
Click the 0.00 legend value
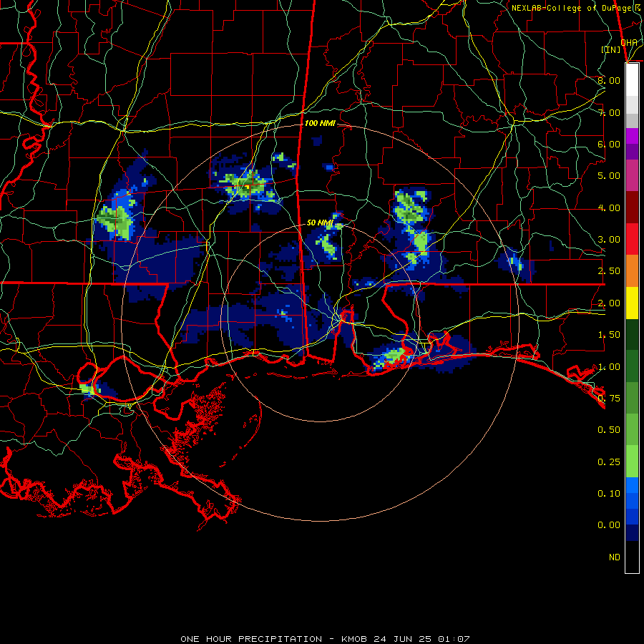(609, 525)
